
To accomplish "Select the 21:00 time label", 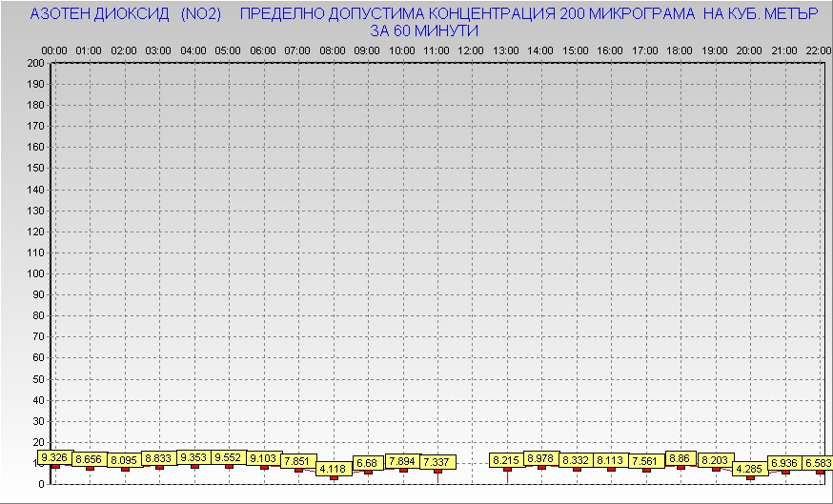I will tap(784, 51).
